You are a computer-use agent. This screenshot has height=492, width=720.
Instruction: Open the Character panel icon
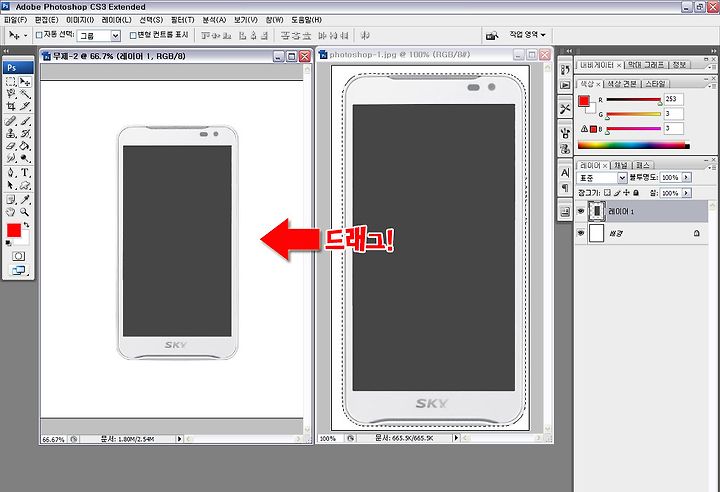coord(565,173)
